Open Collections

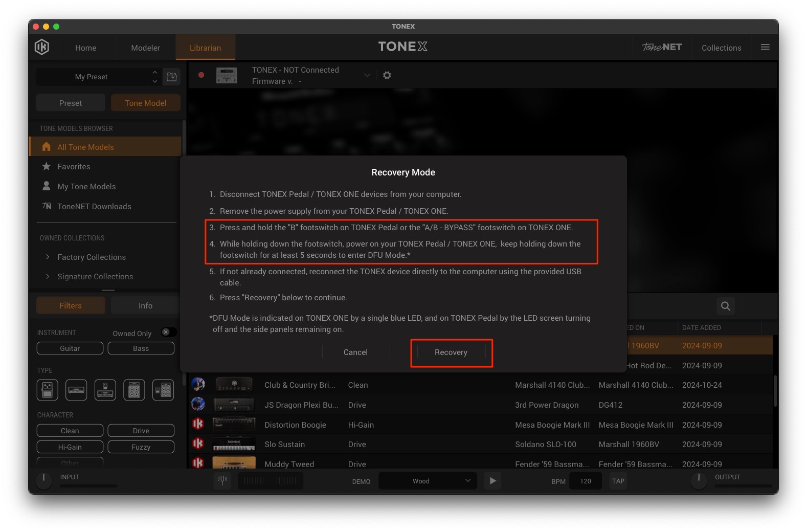tap(721, 48)
